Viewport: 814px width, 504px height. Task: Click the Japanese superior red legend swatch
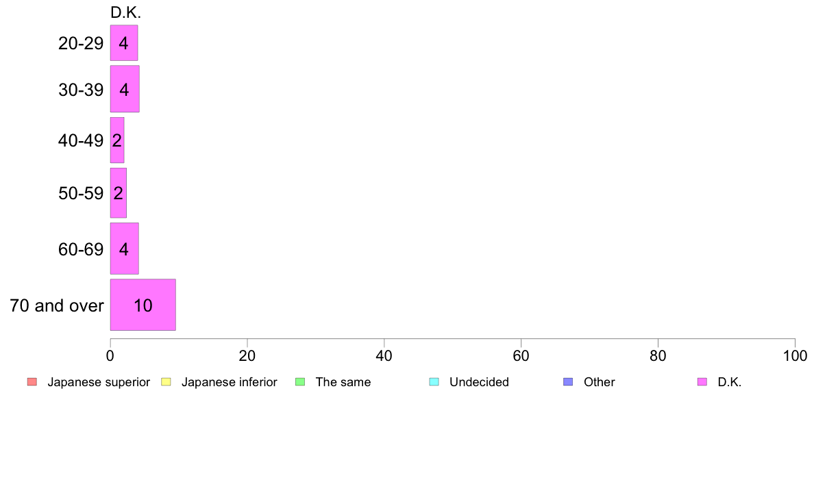32,382
